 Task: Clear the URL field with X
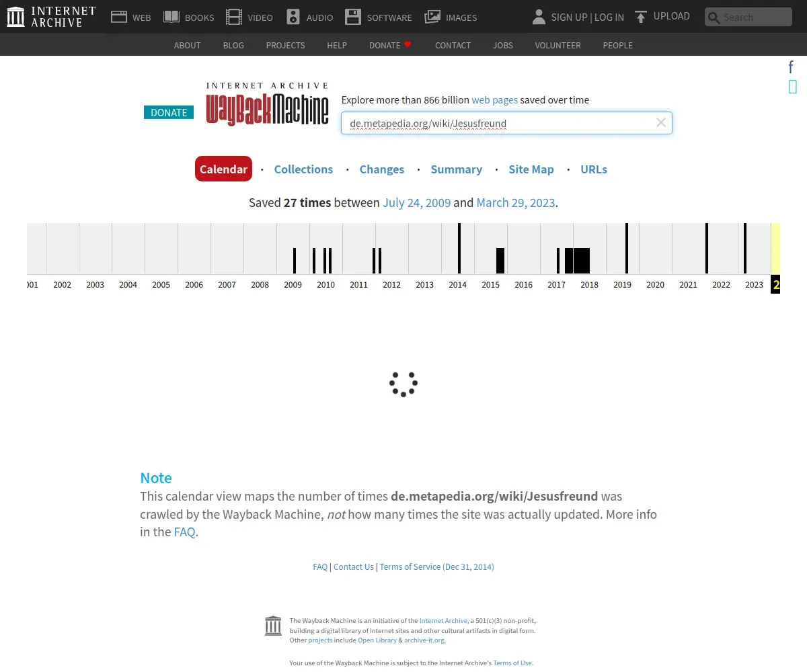661,122
